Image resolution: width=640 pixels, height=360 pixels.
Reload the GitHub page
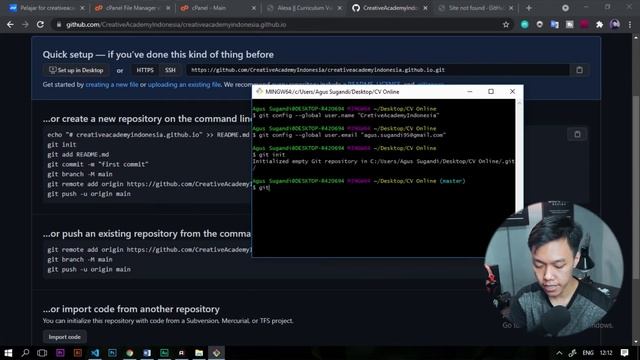tap(40, 24)
